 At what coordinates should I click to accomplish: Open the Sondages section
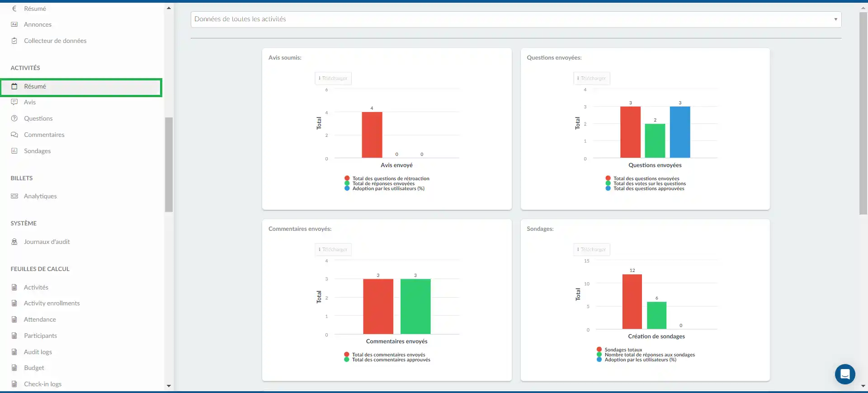[x=38, y=151]
